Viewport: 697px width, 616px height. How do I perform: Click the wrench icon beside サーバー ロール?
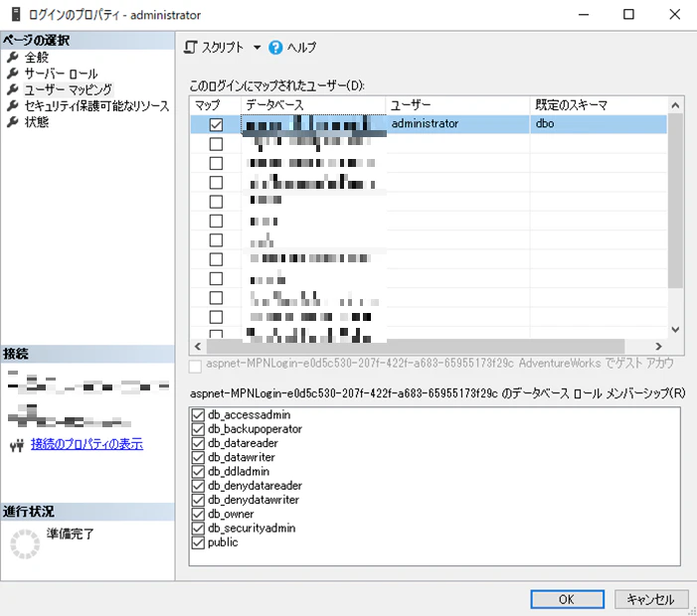(13, 74)
